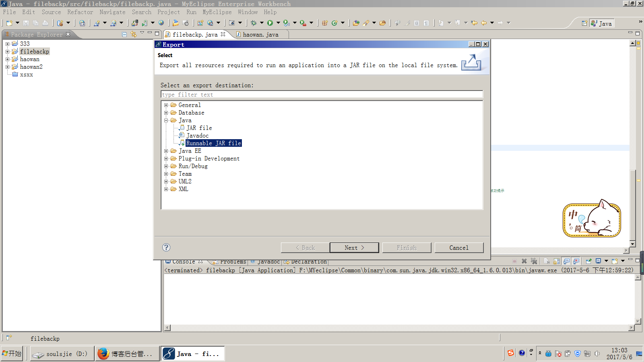Open the Refactor menu
The image size is (644, 362).
pos(80,12)
